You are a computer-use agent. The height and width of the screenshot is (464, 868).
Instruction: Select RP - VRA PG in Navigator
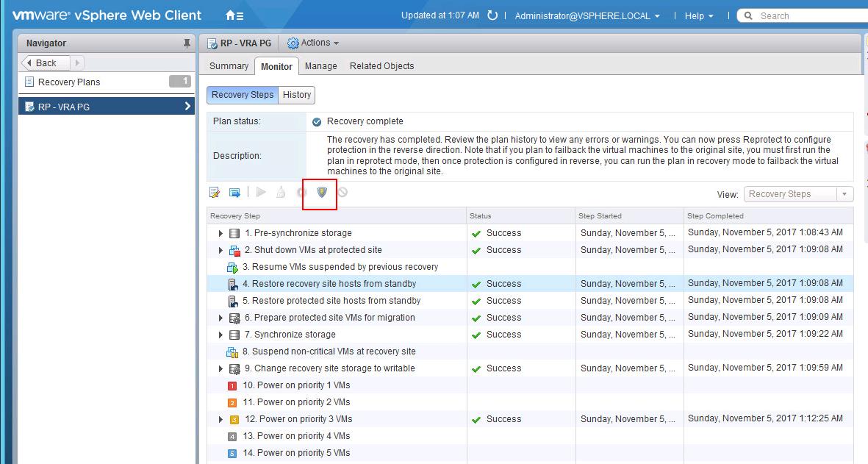point(107,107)
